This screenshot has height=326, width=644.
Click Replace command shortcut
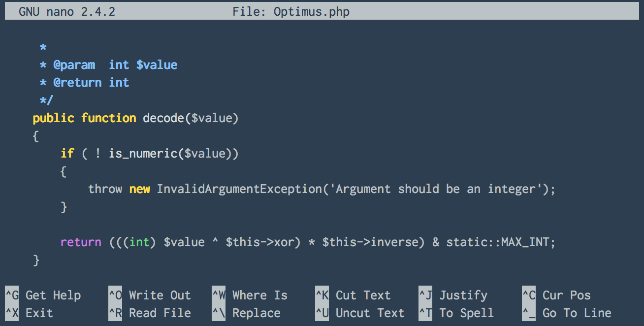click(x=256, y=313)
